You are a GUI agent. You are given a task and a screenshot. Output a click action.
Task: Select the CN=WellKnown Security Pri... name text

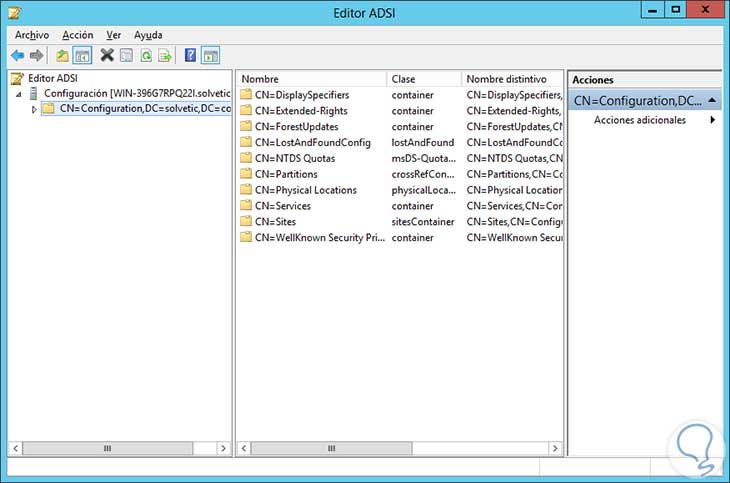click(x=320, y=238)
